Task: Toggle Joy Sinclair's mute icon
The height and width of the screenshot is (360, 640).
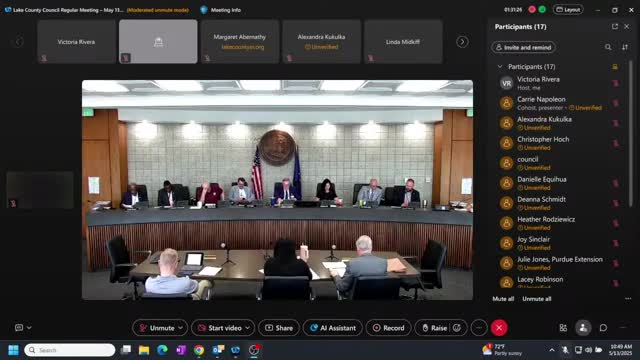Action: 616,243
